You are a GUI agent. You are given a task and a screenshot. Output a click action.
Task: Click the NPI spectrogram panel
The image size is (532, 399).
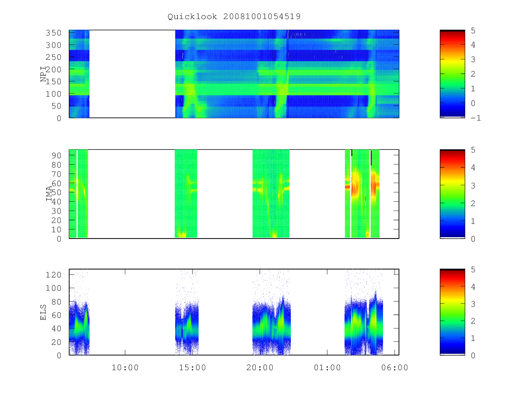[x=234, y=74]
